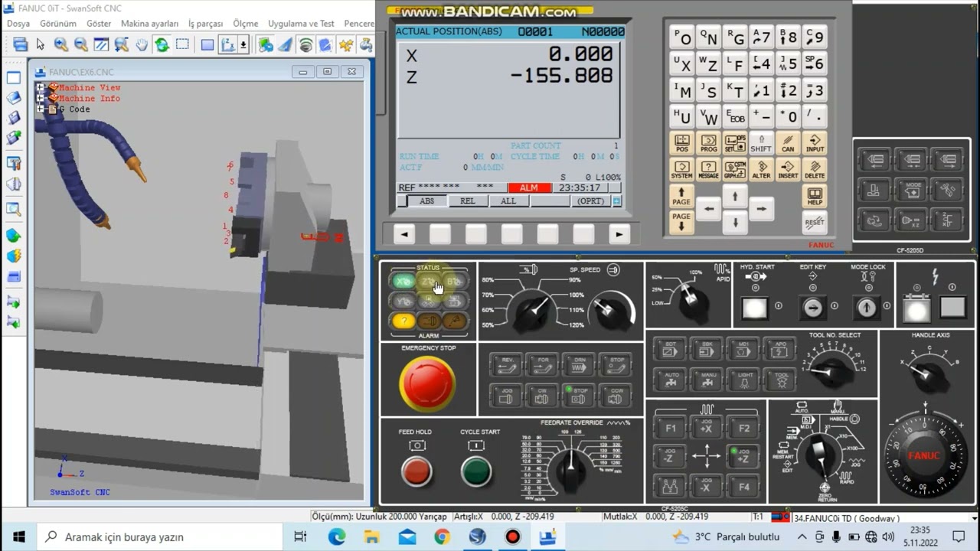Click the FANUC manual pulse handwheel

[924, 455]
